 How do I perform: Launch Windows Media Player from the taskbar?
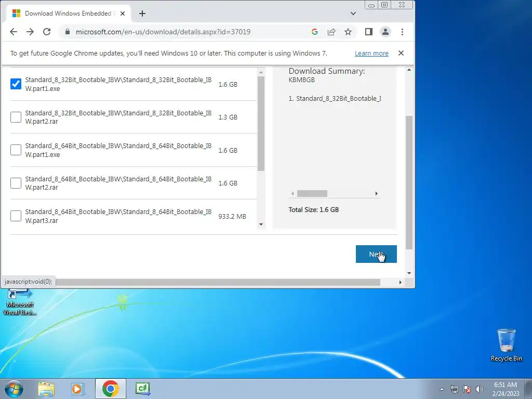click(78, 389)
